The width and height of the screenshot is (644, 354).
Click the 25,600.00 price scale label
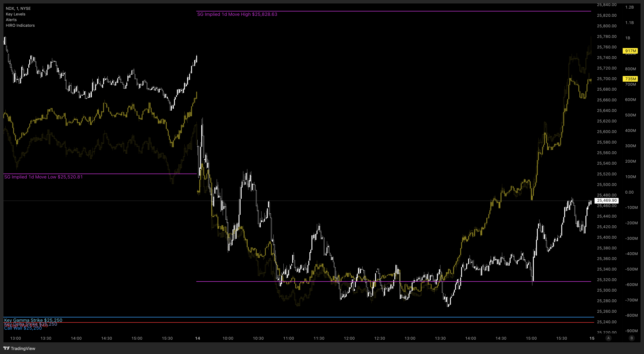607,132
